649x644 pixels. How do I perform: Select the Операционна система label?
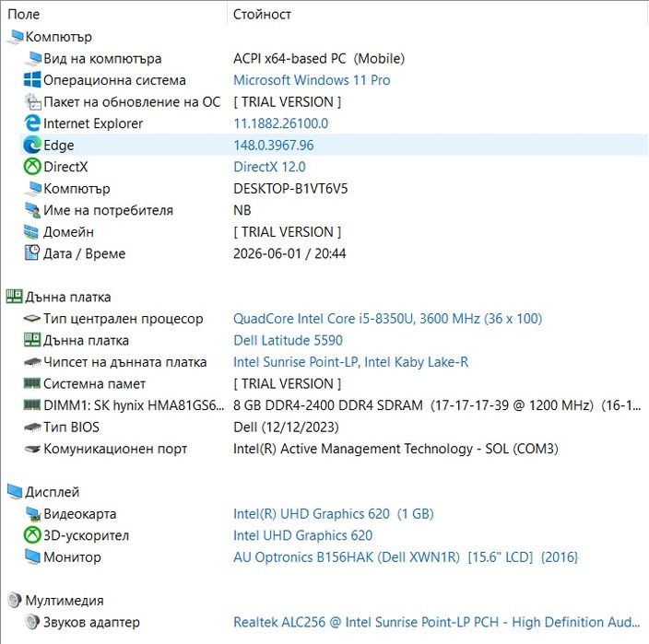(114, 80)
